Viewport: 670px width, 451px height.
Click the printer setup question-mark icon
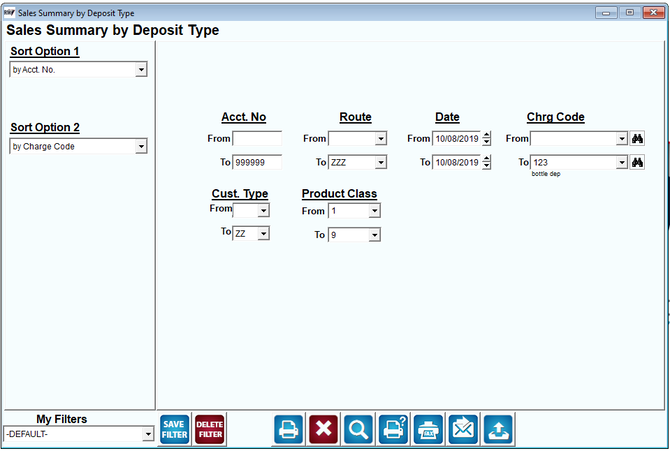(393, 429)
